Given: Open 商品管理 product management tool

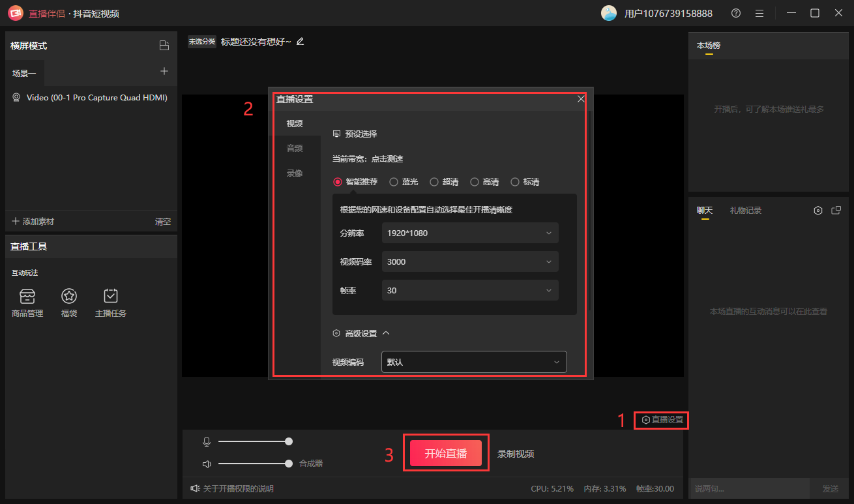Looking at the screenshot, I should (27, 297).
